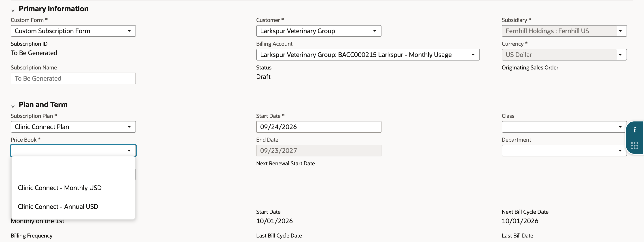Click the Primary Information heading
Viewport: 644px width, 242px height.
point(53,9)
